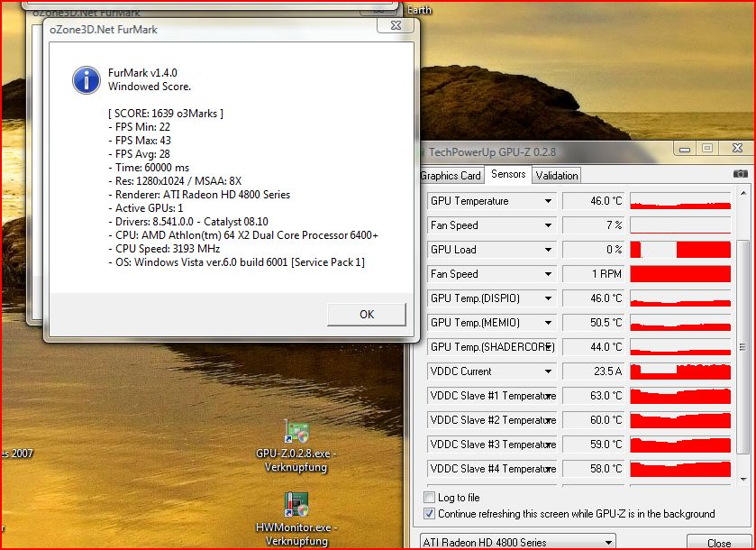Open HWMonitor.exe desktop shortcut
The image size is (756, 550).
(x=296, y=519)
